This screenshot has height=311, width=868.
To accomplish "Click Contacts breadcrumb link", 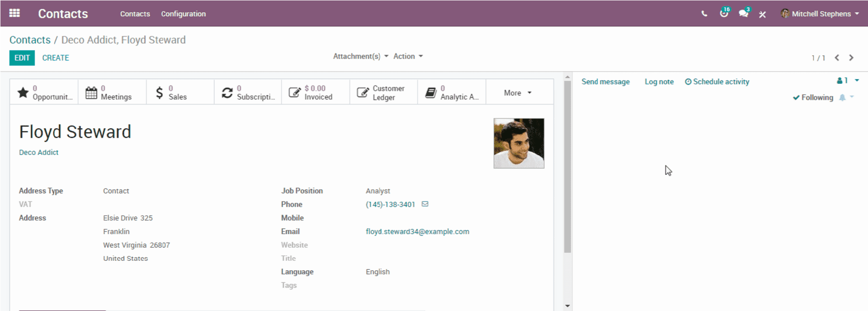I will coord(30,40).
